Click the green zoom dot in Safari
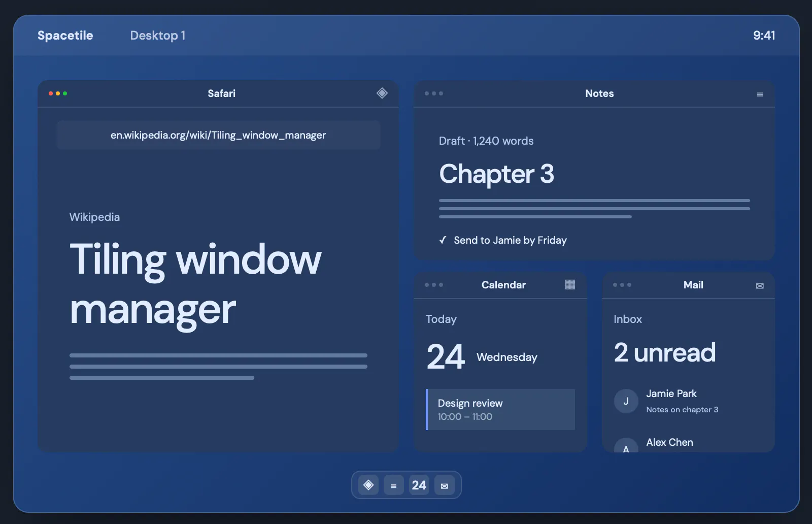The width and height of the screenshot is (812, 524). (x=65, y=93)
